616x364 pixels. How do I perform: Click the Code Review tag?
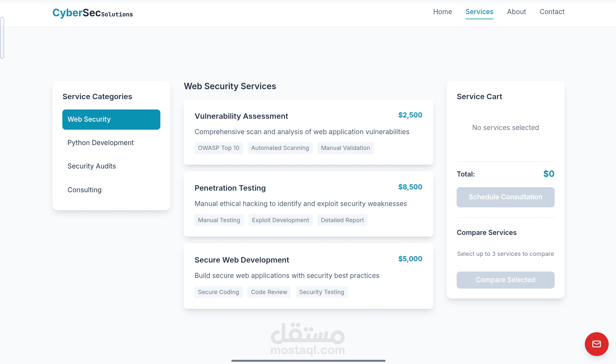(x=269, y=292)
